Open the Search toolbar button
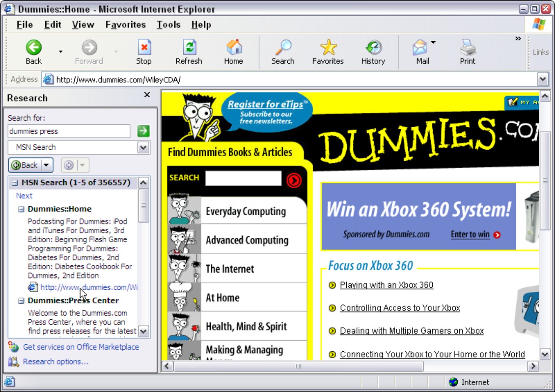 283,52
